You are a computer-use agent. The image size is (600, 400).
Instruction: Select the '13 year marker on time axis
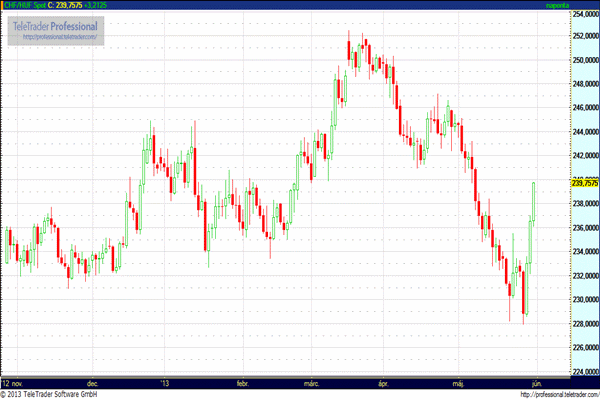click(x=165, y=382)
